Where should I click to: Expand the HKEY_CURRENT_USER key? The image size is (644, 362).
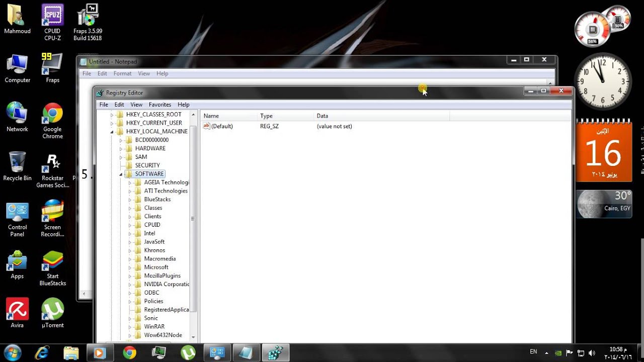pos(112,123)
